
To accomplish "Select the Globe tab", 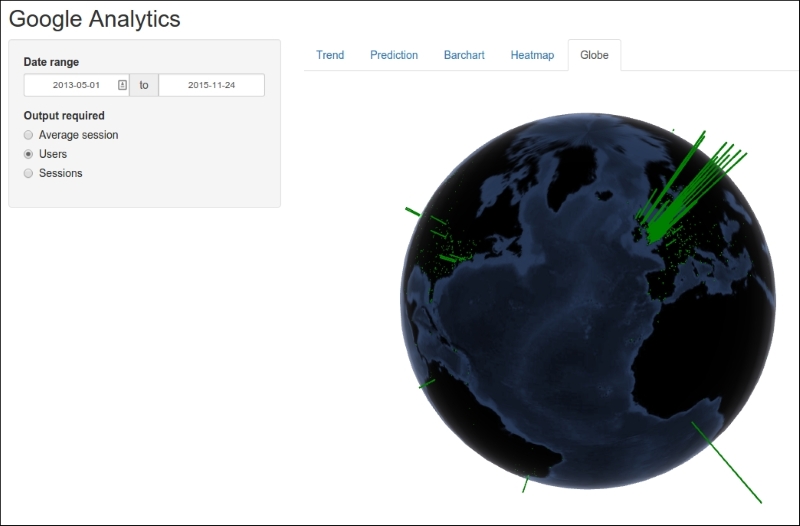I will (x=594, y=55).
